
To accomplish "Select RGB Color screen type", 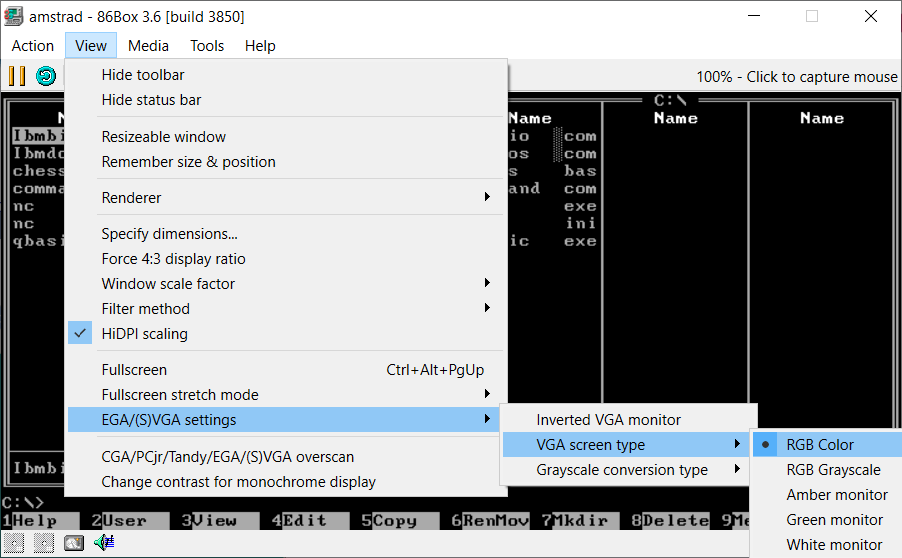I will click(x=827, y=445).
